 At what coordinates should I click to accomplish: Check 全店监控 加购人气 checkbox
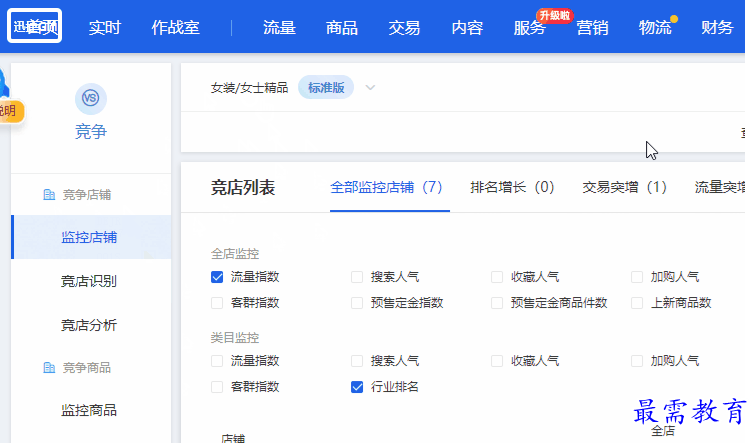coord(637,277)
